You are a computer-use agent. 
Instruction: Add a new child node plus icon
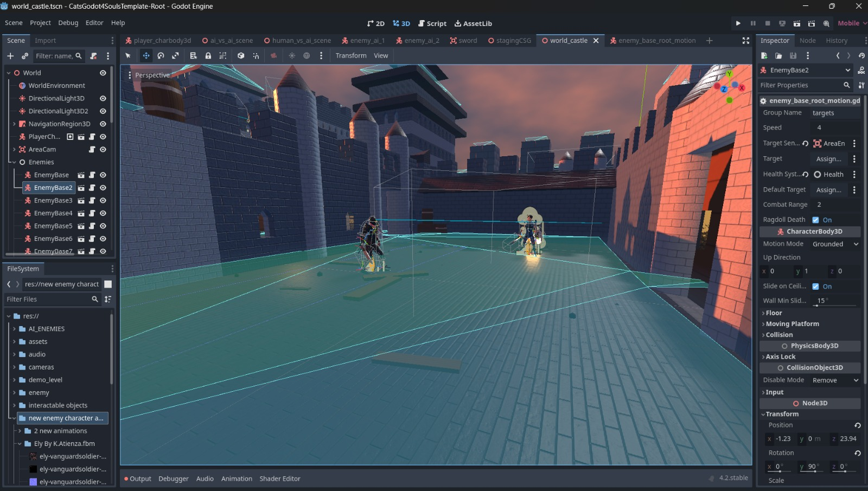[10, 56]
